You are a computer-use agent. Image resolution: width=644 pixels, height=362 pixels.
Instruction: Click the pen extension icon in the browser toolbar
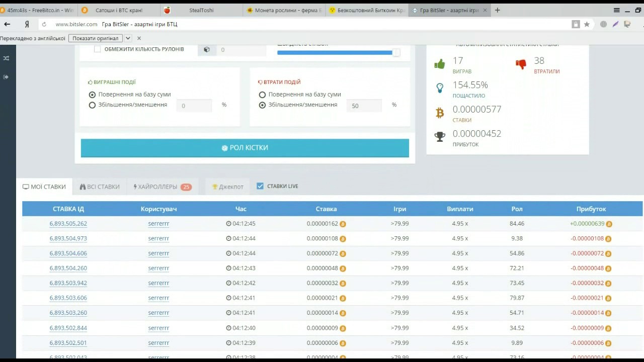(x=615, y=24)
